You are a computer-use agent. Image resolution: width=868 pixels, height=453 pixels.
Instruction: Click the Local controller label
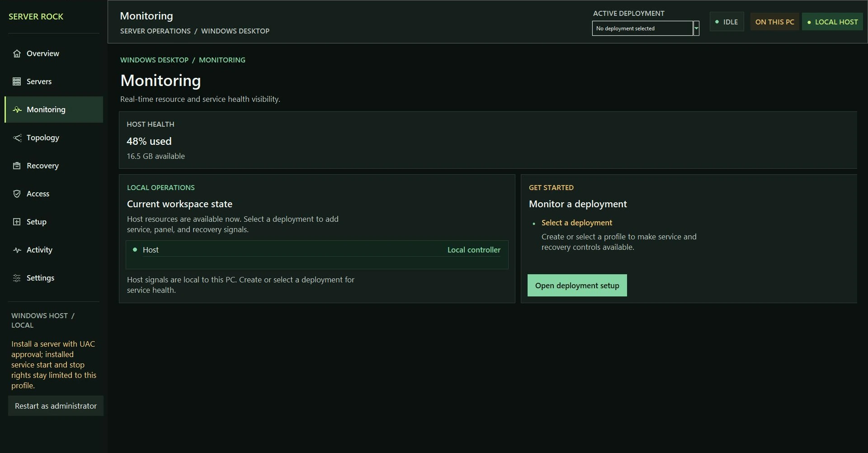474,250
